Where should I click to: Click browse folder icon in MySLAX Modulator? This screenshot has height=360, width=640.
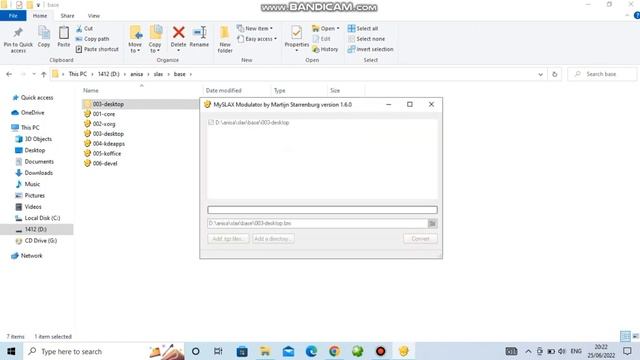(432, 223)
